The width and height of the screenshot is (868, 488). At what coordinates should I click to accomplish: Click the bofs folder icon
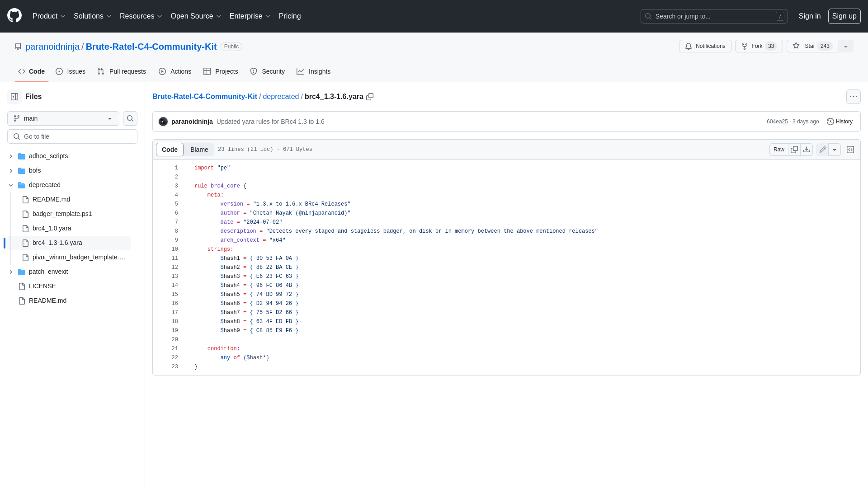pyautogui.click(x=22, y=171)
